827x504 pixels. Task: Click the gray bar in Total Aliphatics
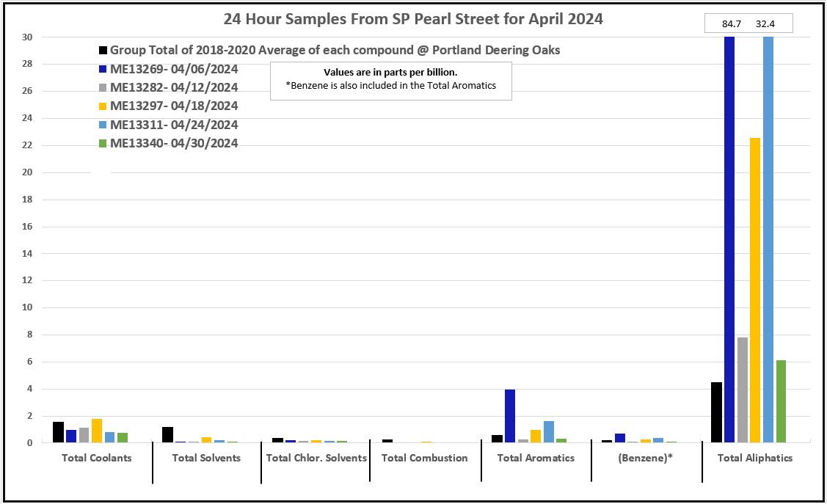(x=742, y=390)
